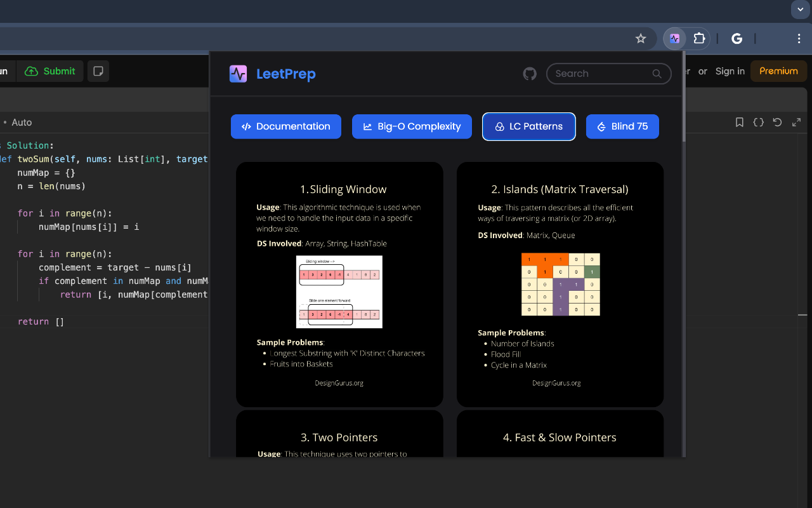Screen dimensions: 812x508
Task: Click the LeetPrep extension toolbar icon
Action: click(674, 38)
